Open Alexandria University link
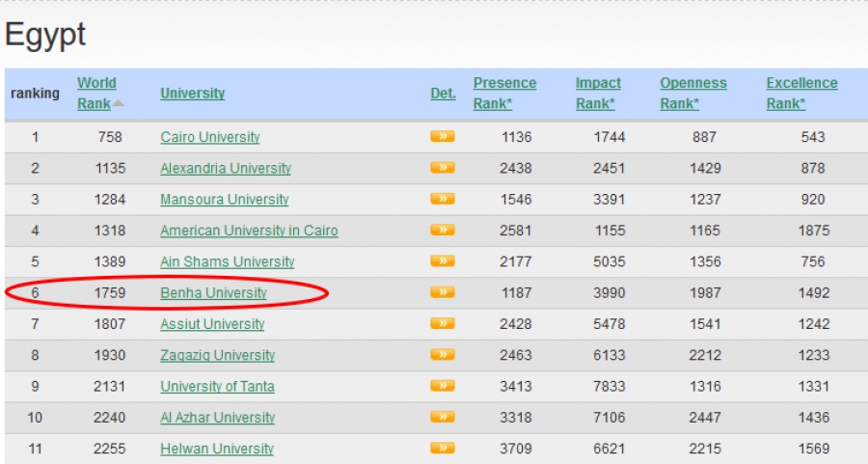The image size is (868, 464). coord(226,168)
